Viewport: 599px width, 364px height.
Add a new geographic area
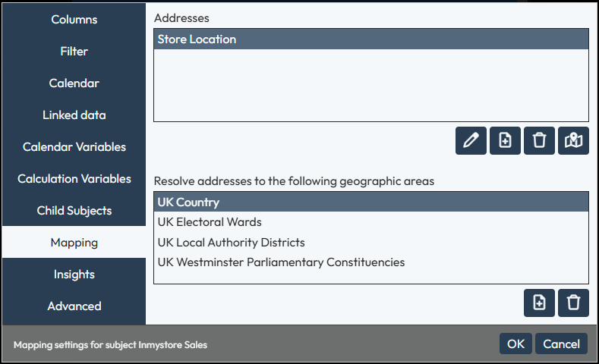(x=539, y=303)
